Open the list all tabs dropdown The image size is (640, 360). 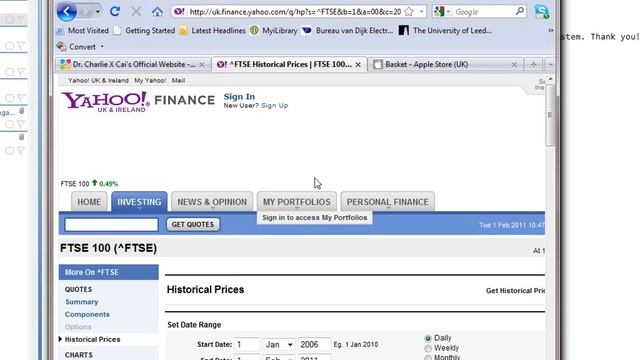point(550,64)
